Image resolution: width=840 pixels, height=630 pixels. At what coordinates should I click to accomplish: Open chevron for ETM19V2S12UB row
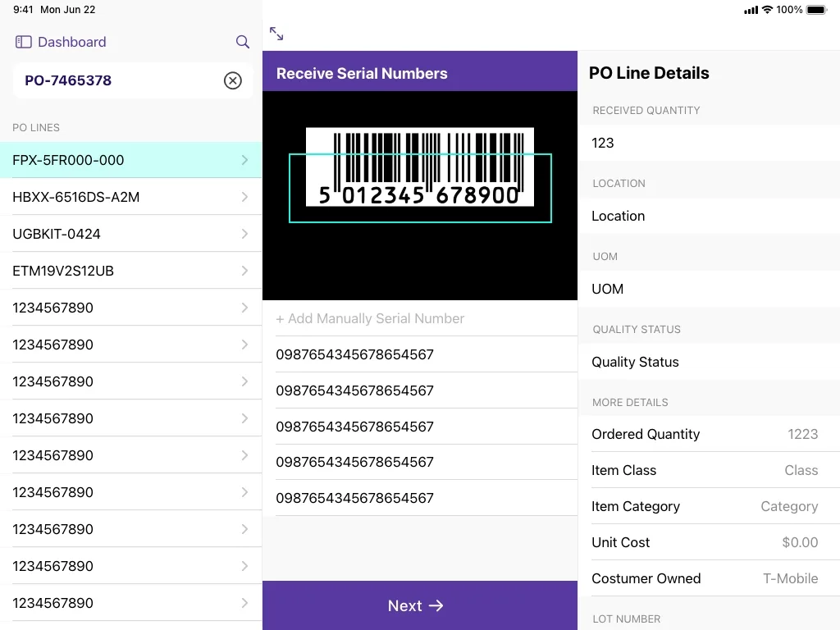[244, 271]
